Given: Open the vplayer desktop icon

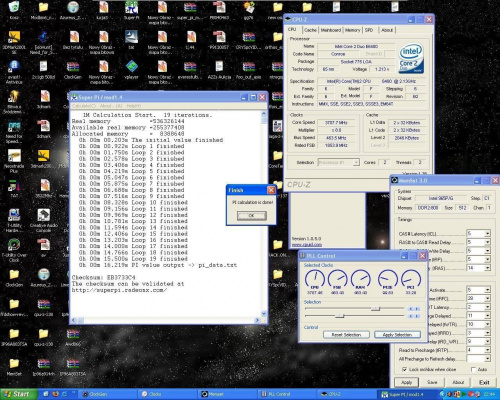Looking at the screenshot, I should [131, 70].
